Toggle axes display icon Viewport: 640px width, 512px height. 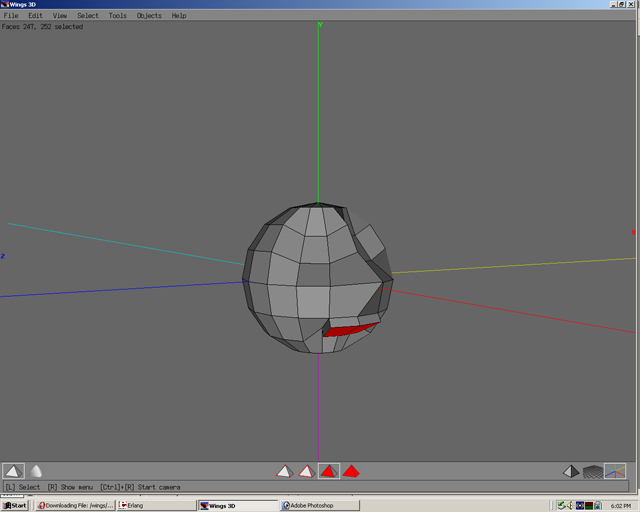(615, 471)
